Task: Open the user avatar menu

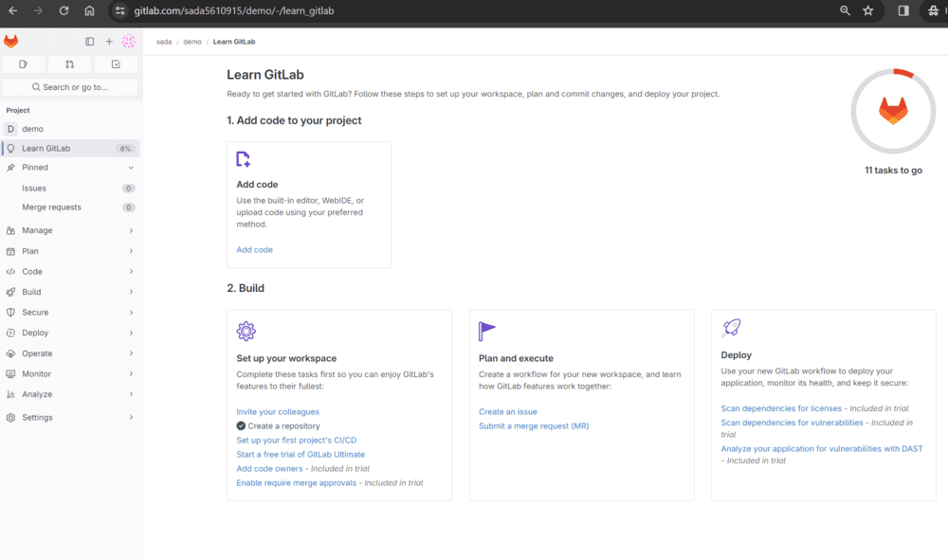Action: tap(128, 41)
